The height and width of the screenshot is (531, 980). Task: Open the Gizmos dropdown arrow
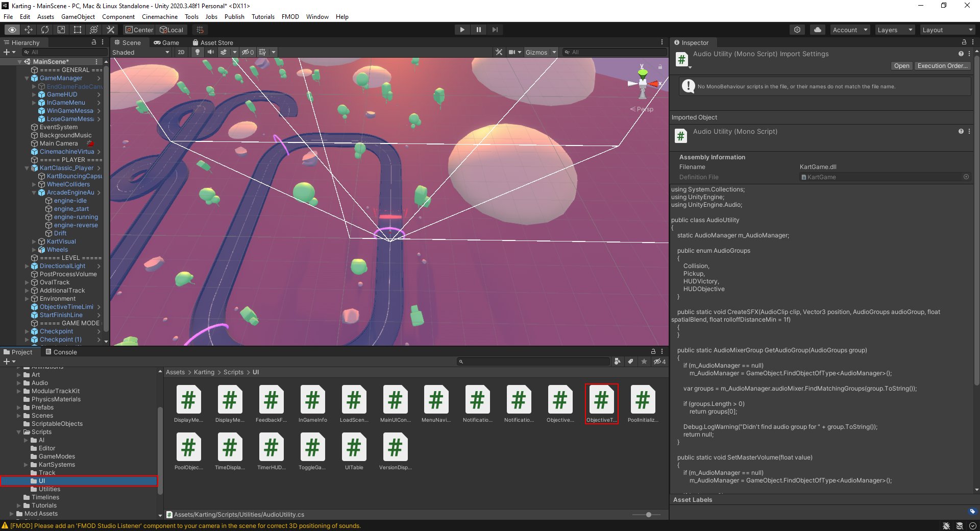point(554,52)
